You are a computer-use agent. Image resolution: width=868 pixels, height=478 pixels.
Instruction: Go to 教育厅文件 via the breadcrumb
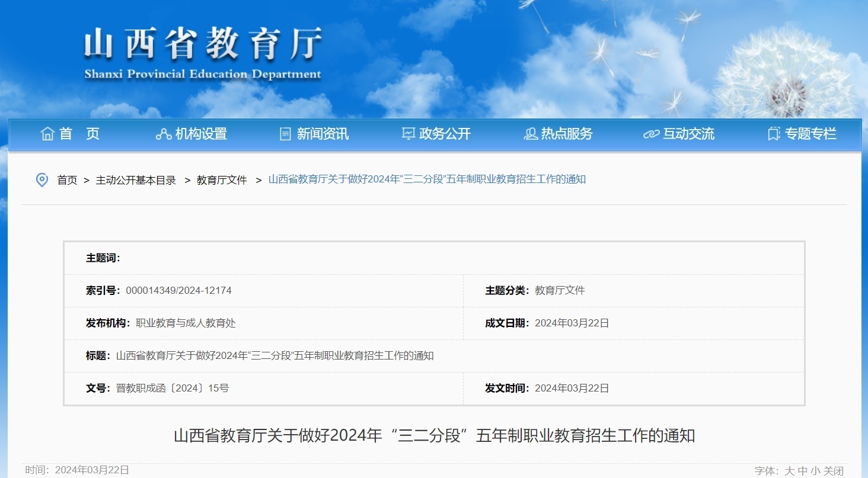(221, 179)
